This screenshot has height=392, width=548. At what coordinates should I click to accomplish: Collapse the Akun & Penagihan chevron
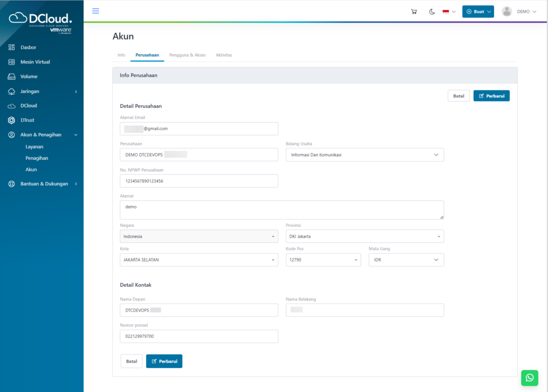[76, 135]
